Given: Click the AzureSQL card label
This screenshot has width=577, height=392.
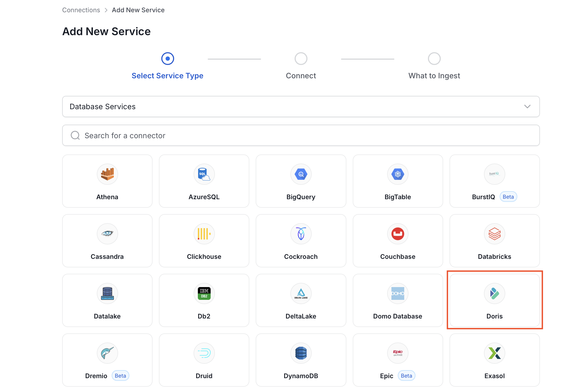Looking at the screenshot, I should 204,197.
